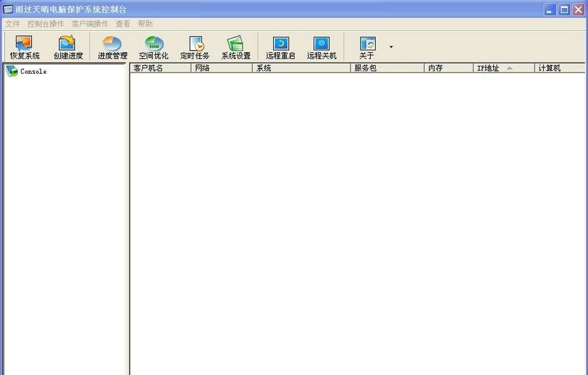The width and height of the screenshot is (588, 375).
Task: Click the 创建进度 (Create Progress) icon
Action: tap(67, 48)
